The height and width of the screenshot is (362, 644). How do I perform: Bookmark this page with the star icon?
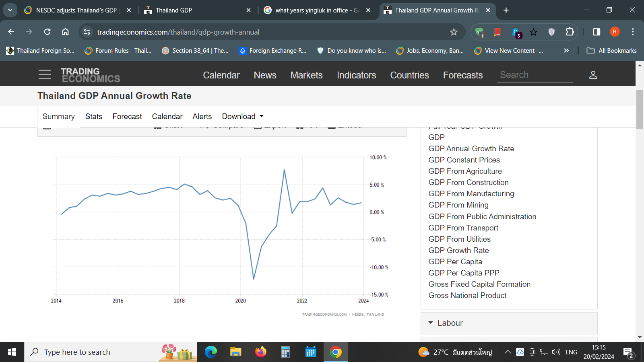(454, 32)
